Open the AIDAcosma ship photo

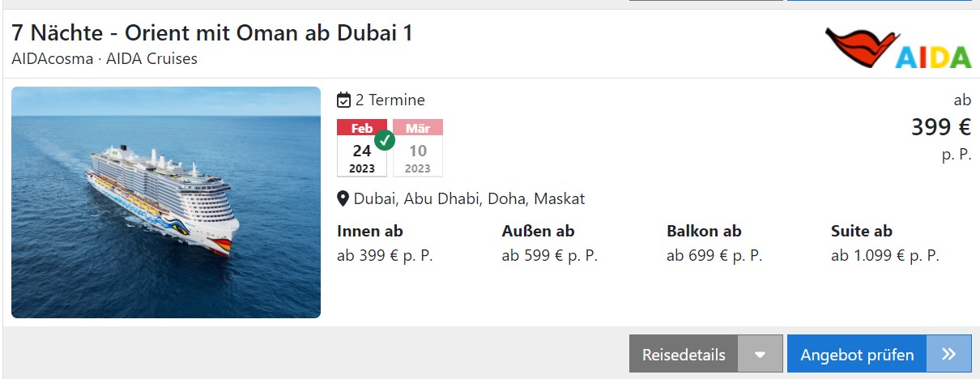(166, 202)
